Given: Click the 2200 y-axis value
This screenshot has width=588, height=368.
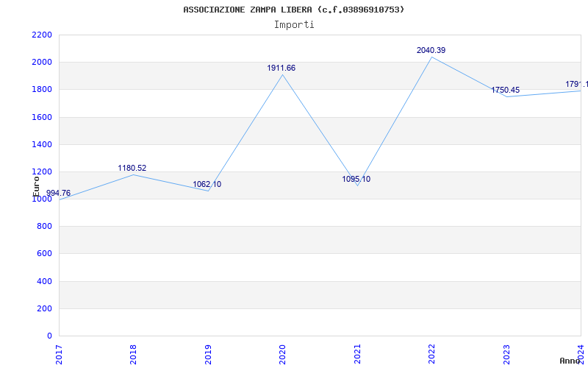Looking at the screenshot, I should 42,35.
